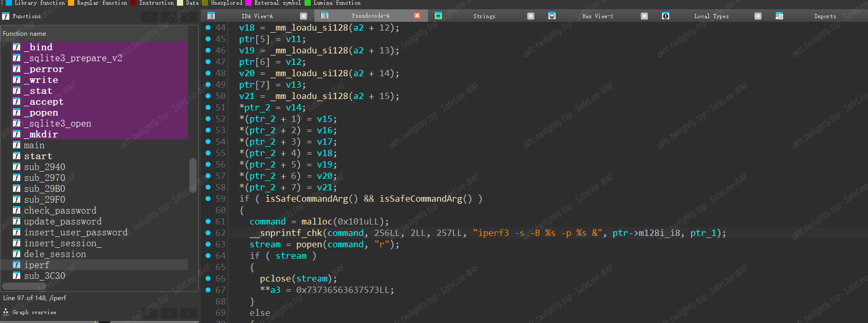Open the Imports tab
The image size is (868, 323).
824,16
